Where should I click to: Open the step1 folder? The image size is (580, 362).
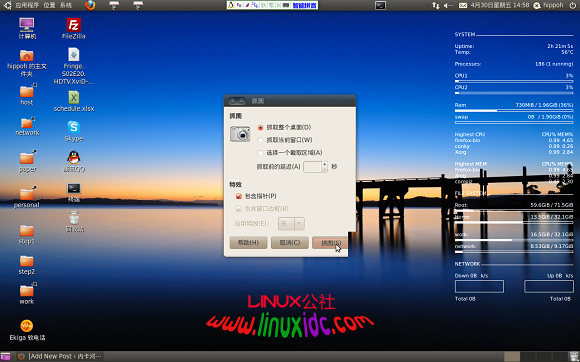point(27,234)
